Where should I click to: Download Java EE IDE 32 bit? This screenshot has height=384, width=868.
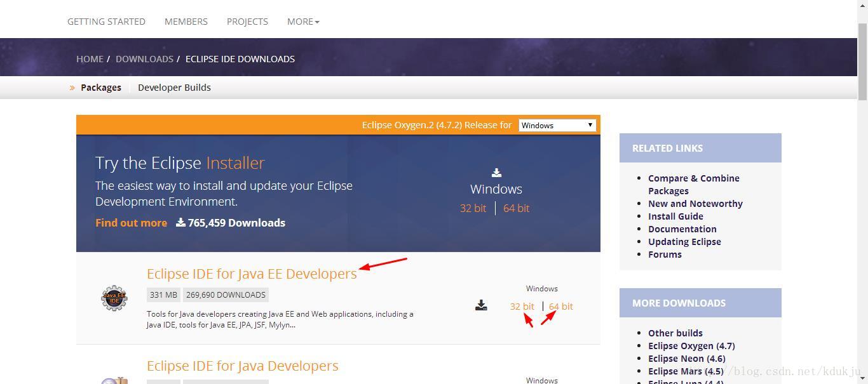[522, 306]
